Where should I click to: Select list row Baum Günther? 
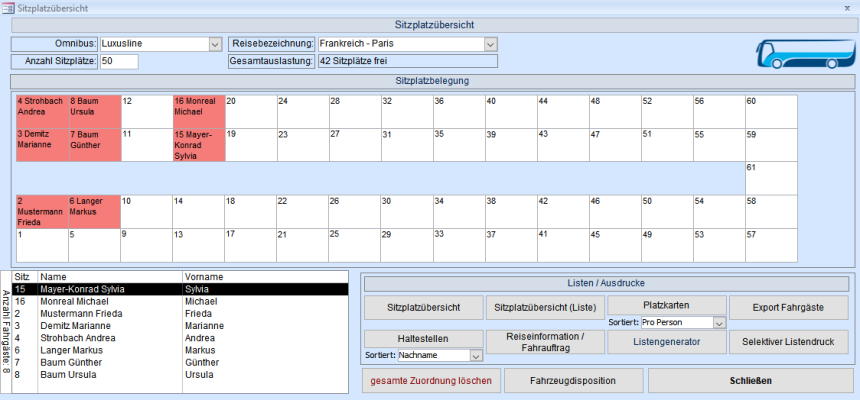tap(180, 363)
